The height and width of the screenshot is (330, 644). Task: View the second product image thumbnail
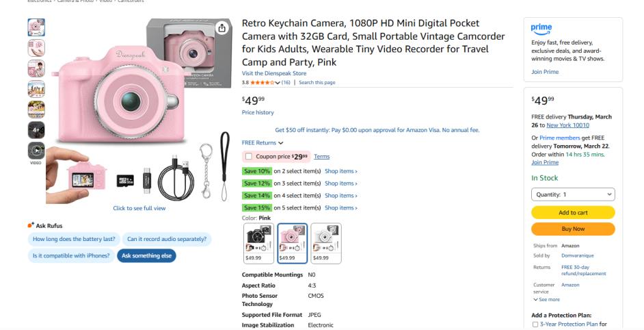(36, 48)
